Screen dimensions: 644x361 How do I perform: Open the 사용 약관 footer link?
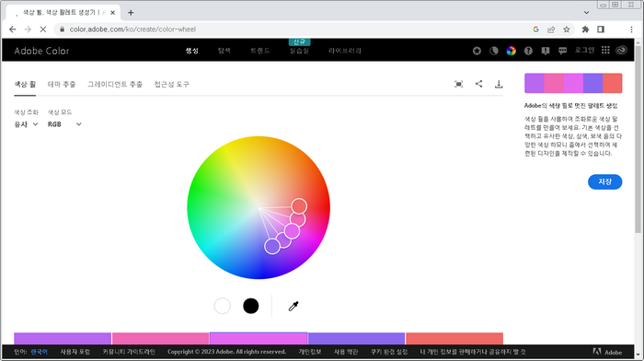point(346,352)
